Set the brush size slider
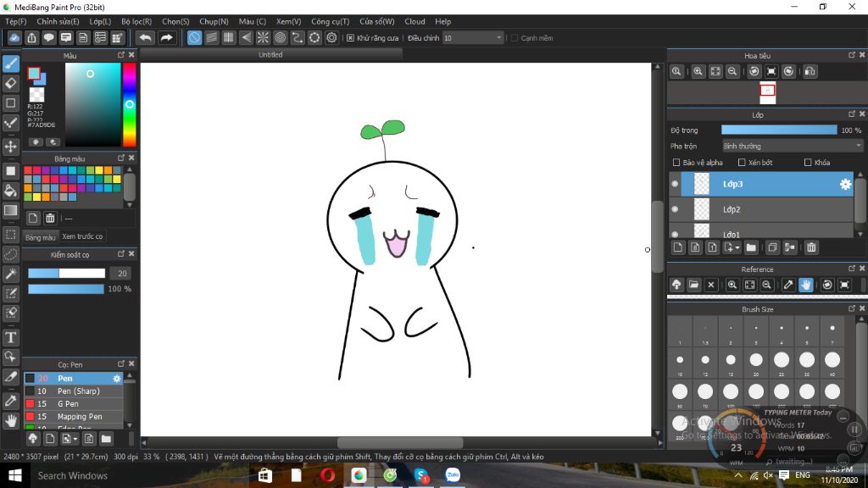 pyautogui.click(x=66, y=274)
